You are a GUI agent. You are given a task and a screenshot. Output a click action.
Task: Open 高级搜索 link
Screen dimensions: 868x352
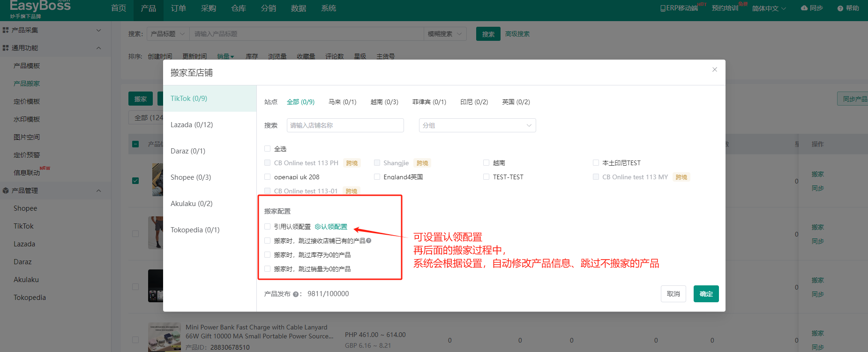click(x=517, y=34)
